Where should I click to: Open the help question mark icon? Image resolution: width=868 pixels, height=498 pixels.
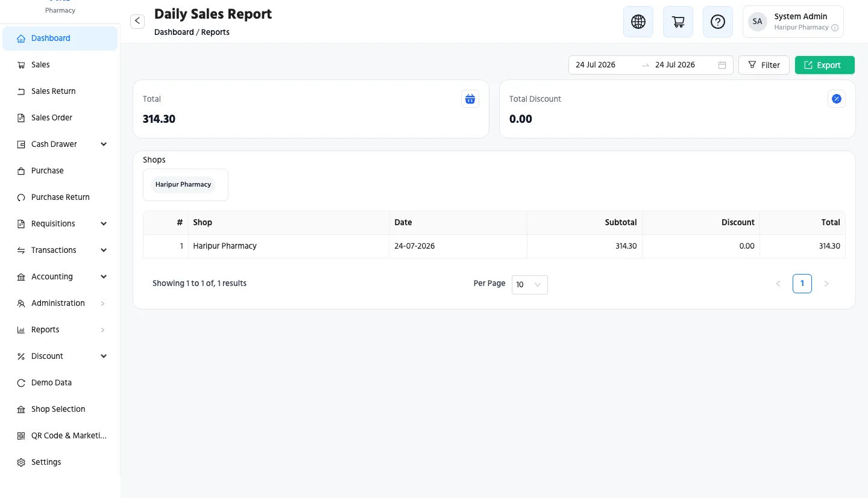click(x=718, y=22)
